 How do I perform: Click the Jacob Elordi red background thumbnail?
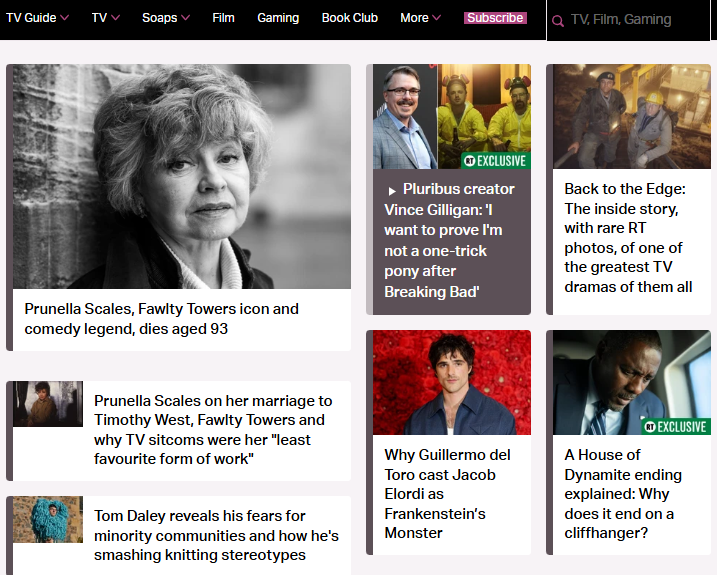point(452,383)
